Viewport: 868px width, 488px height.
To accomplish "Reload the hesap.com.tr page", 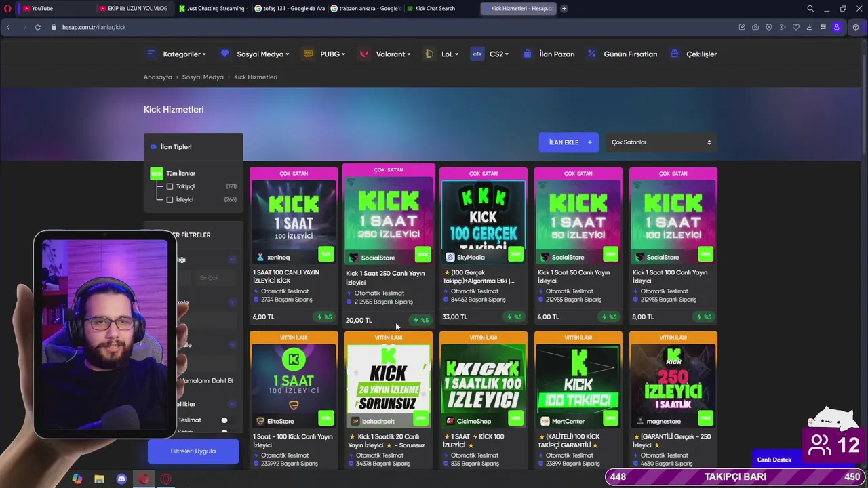I will coord(38,27).
